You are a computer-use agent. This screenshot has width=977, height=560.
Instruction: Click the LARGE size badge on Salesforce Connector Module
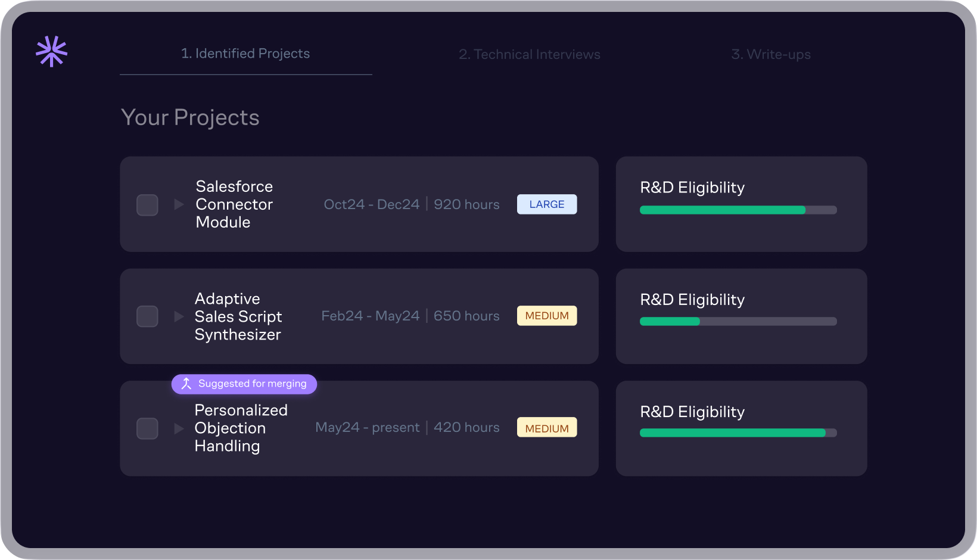coord(546,204)
